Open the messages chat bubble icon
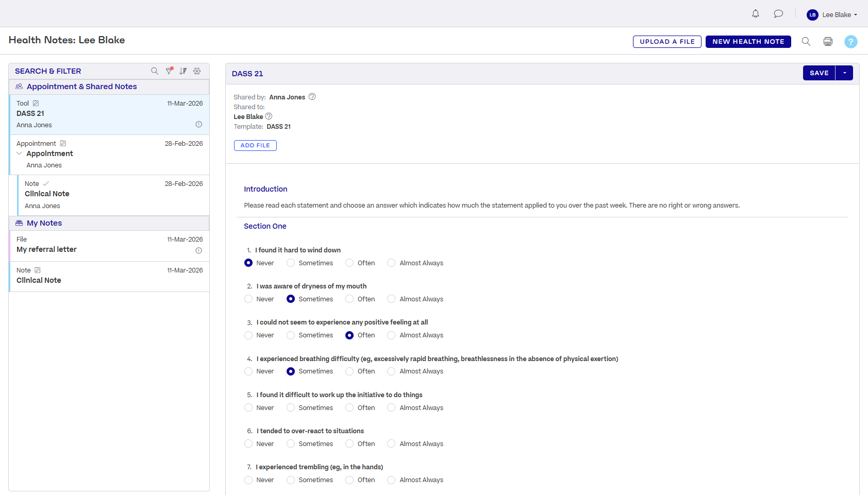This screenshot has width=868, height=495. click(x=778, y=14)
